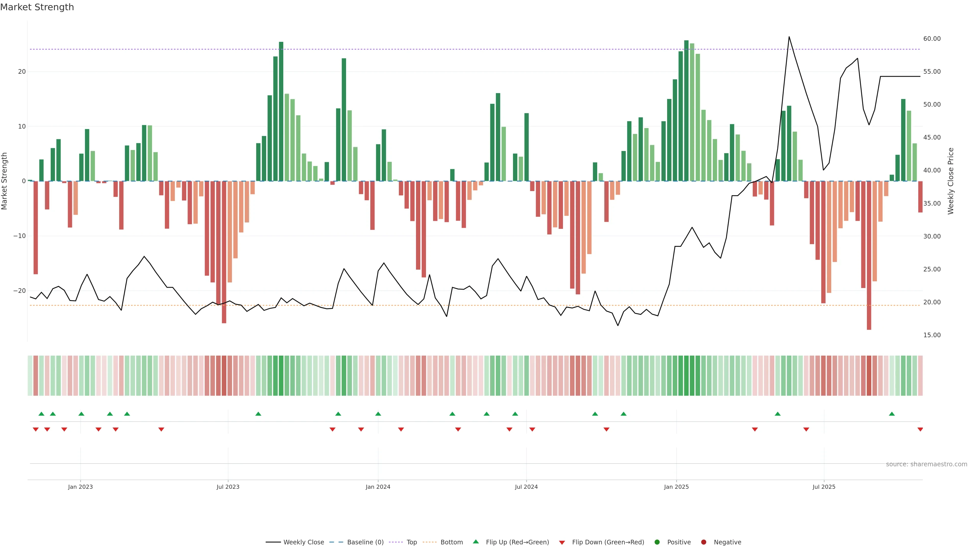980x551 pixels.
Task: Click the Negative red circle legend icon
Action: pos(703,542)
